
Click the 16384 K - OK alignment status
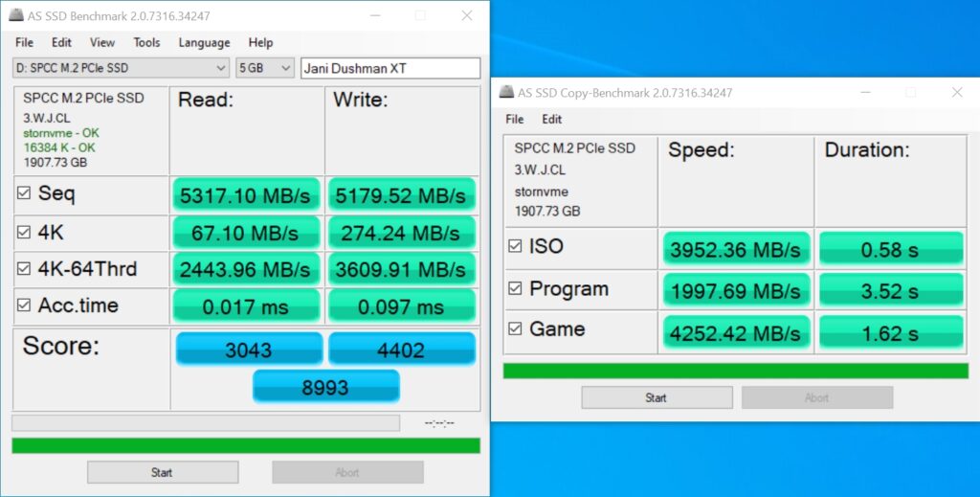click(59, 147)
